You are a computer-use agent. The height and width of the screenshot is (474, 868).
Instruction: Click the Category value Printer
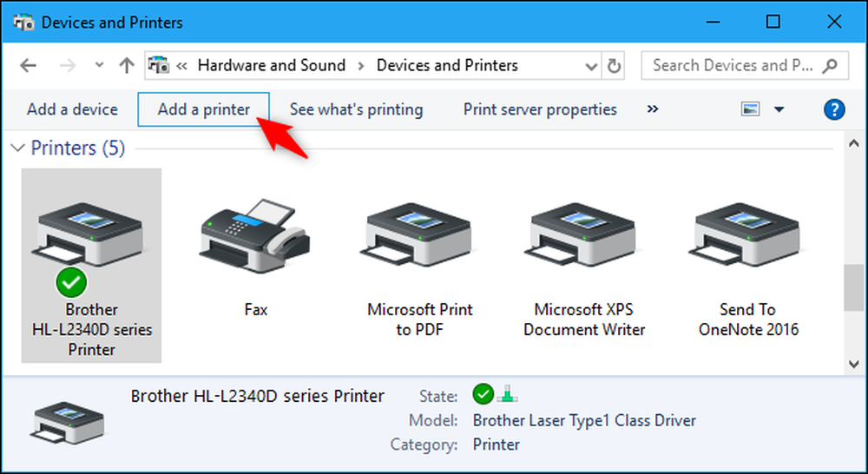[496, 444]
